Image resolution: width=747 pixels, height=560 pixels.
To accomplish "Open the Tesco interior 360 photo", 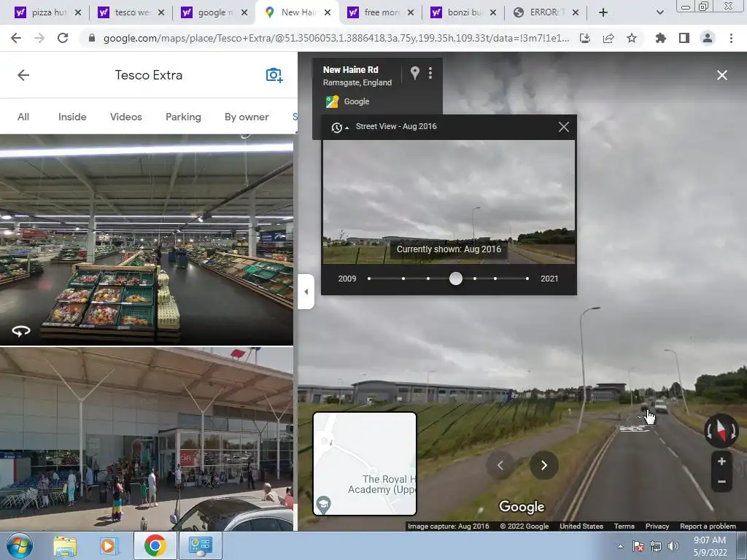I will tap(146, 239).
